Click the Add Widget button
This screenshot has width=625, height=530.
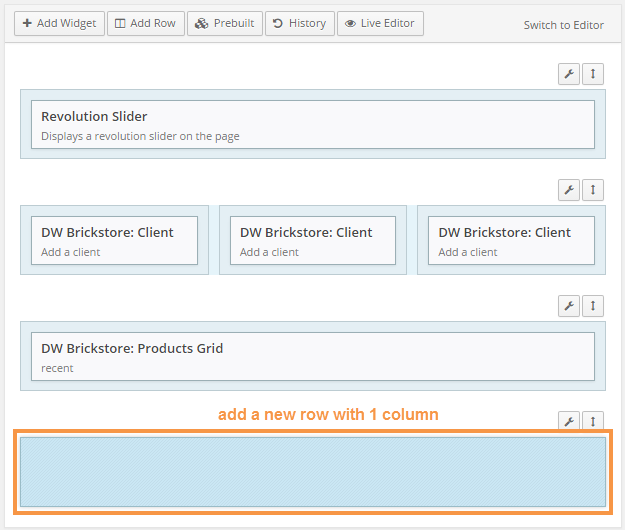point(59,24)
